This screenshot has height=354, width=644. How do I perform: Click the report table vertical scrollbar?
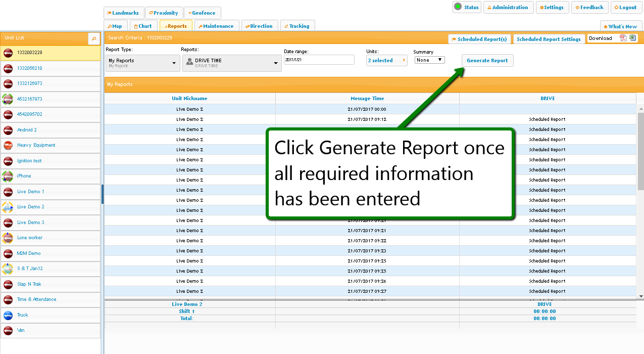click(640, 152)
